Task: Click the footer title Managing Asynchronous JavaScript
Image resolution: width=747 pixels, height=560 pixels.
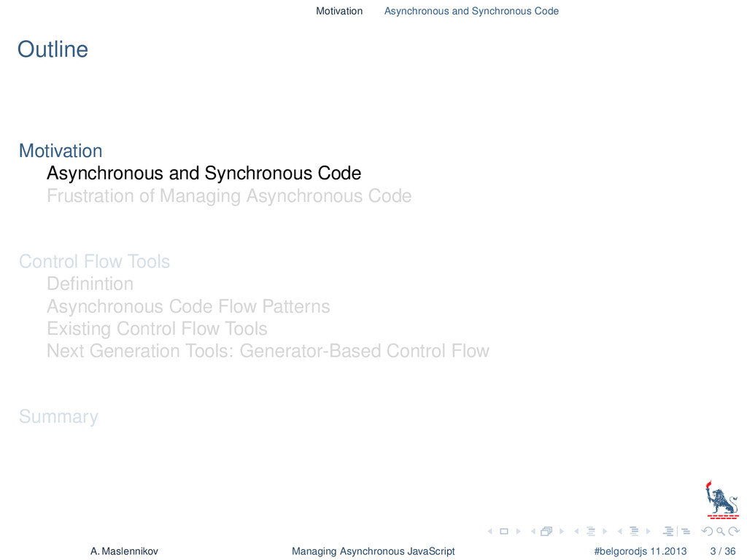Action: point(373,551)
